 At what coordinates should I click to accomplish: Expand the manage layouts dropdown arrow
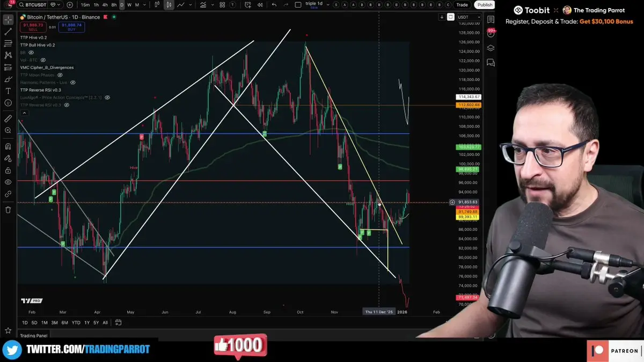pos(328,5)
